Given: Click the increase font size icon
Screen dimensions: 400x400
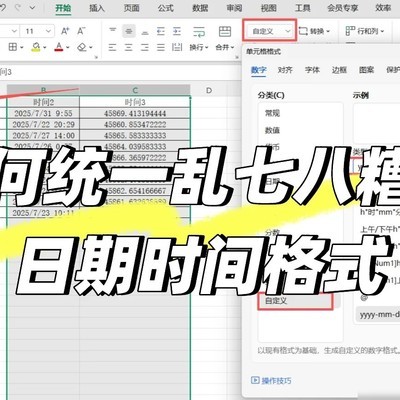Looking at the screenshot, I should 65,31.
